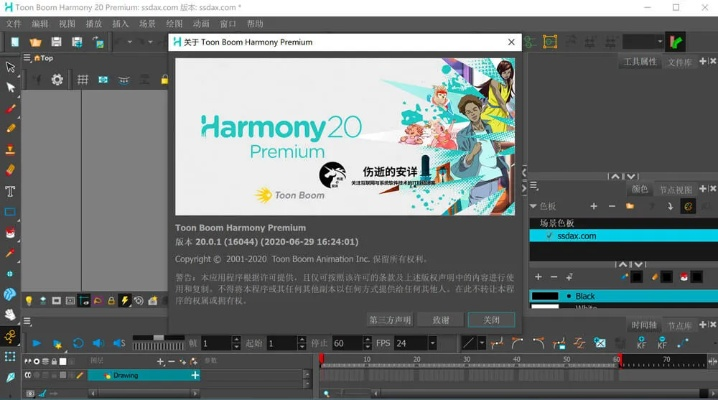This screenshot has width=718, height=400.
Task: Click the 致谢 button
Action: click(441, 320)
